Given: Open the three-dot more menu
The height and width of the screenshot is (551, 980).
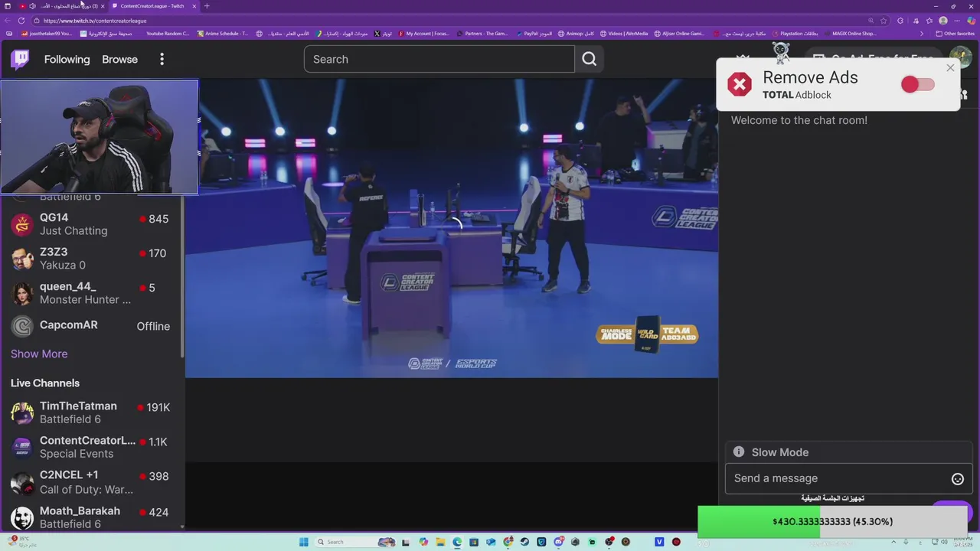Looking at the screenshot, I should 162,59.
